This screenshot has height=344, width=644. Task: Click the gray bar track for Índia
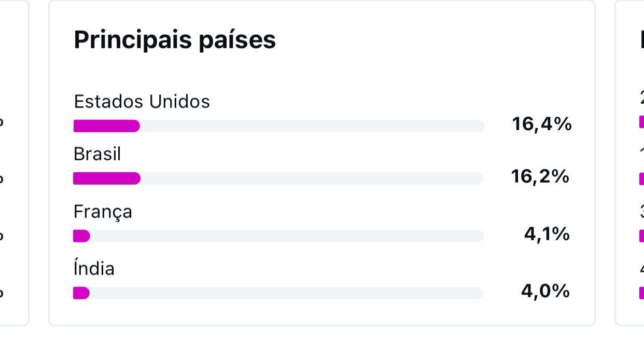pyautogui.click(x=286, y=293)
